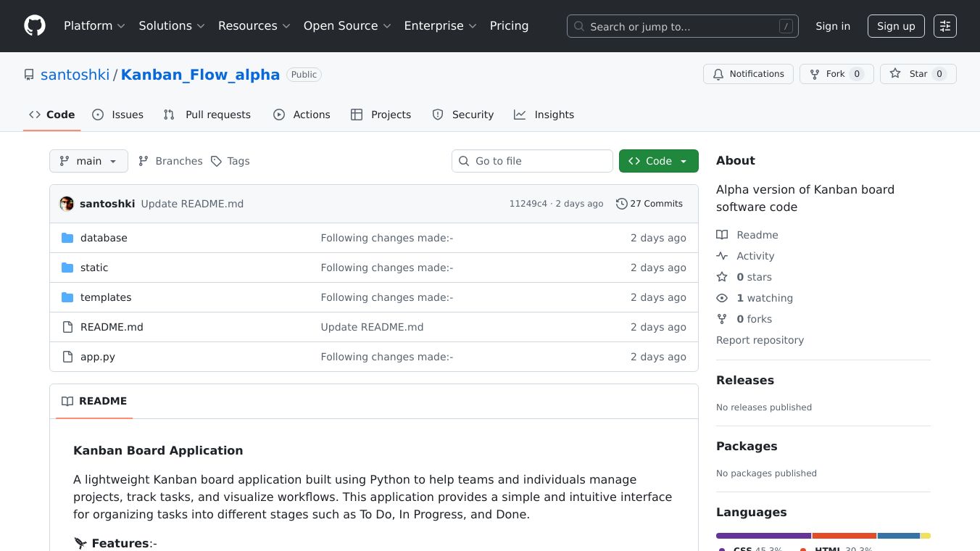
Task: Open the Solutions menu
Action: [x=172, y=26]
